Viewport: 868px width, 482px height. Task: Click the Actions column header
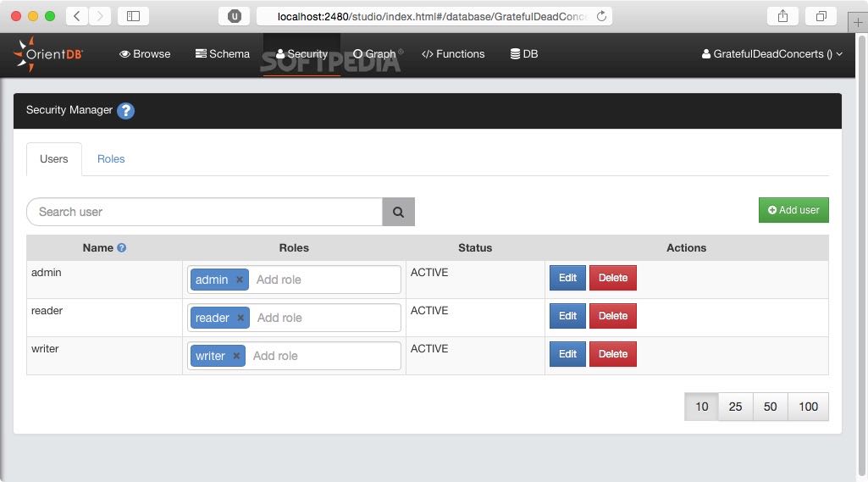[x=687, y=247]
